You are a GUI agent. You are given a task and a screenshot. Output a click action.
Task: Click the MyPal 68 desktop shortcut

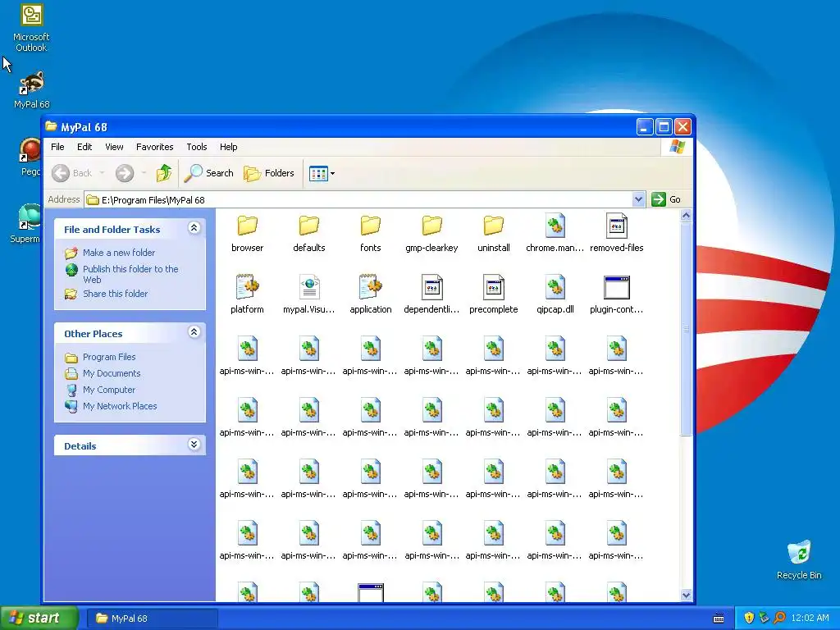(32, 90)
